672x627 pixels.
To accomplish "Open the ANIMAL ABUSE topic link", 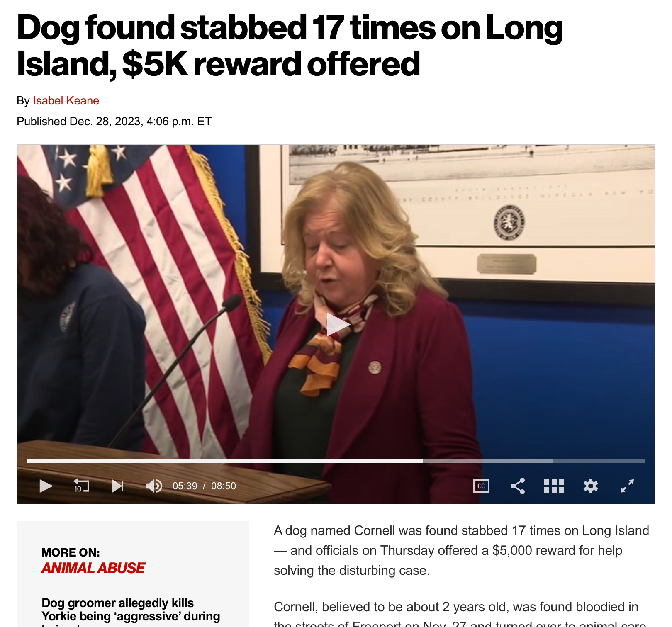I will tap(93, 568).
